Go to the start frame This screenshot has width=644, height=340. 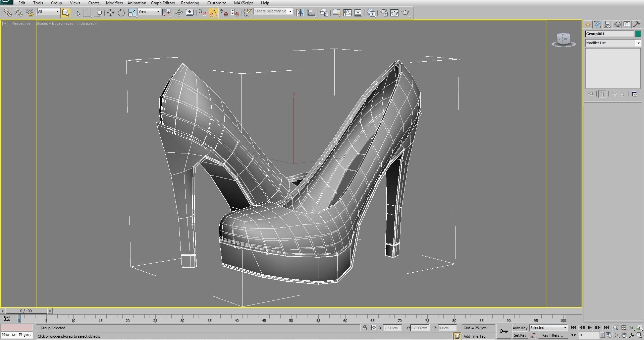tap(574, 328)
